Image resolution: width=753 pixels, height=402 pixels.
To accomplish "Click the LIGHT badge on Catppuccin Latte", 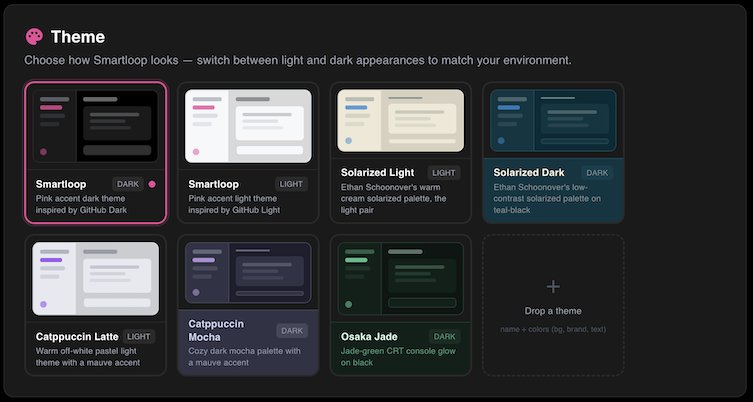I will pos(139,337).
